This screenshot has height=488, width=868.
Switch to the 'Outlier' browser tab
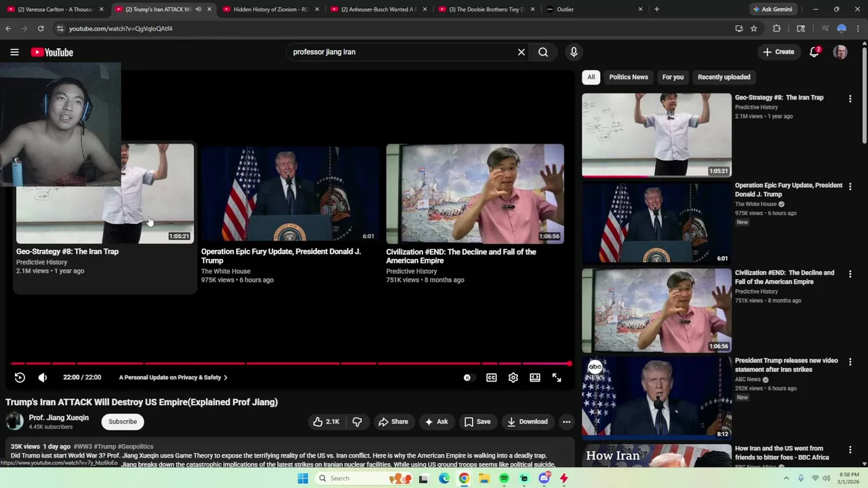pos(594,9)
